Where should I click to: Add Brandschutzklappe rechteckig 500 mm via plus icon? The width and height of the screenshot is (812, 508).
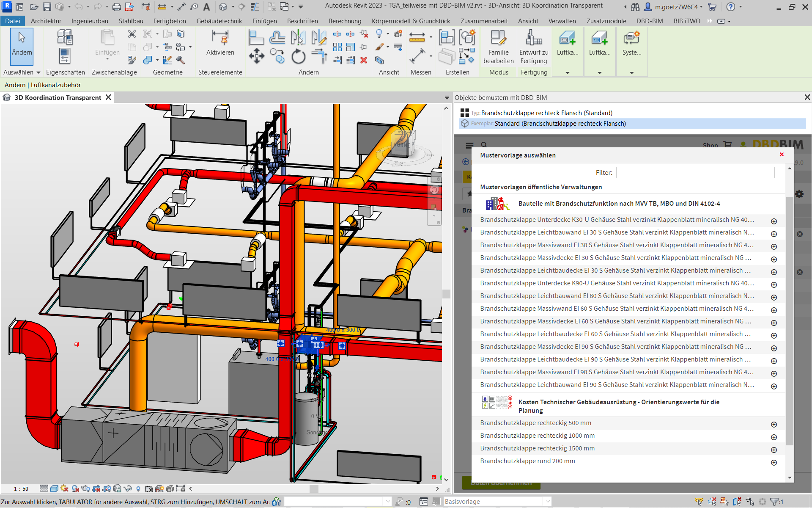tap(774, 424)
